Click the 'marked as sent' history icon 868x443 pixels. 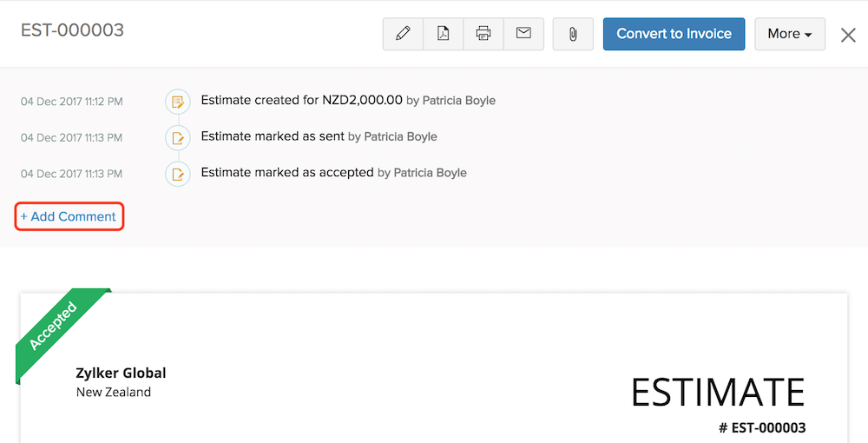click(x=178, y=137)
